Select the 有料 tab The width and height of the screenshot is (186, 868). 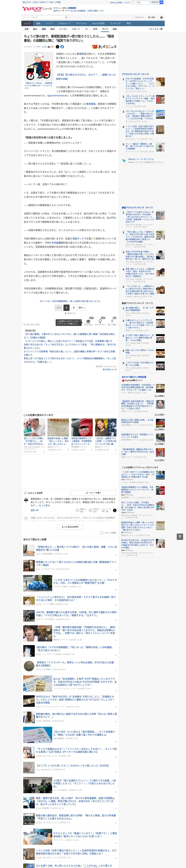pyautogui.click(x=128, y=24)
